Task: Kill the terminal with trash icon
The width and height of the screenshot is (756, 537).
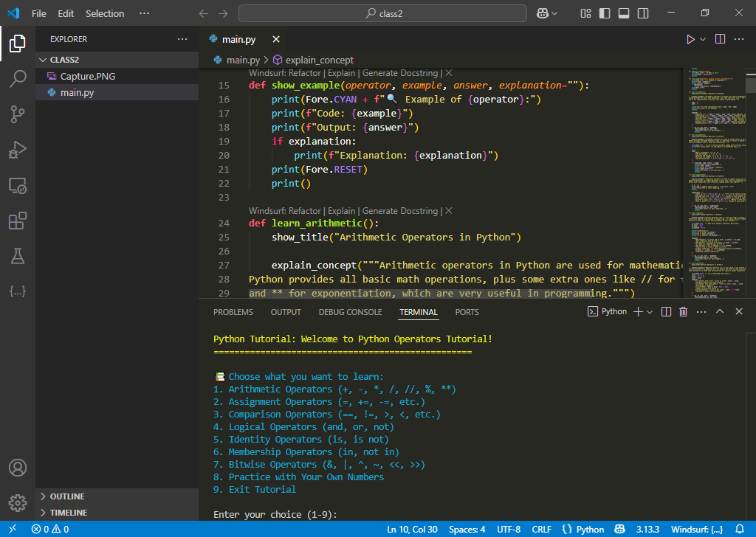Action: pos(683,311)
